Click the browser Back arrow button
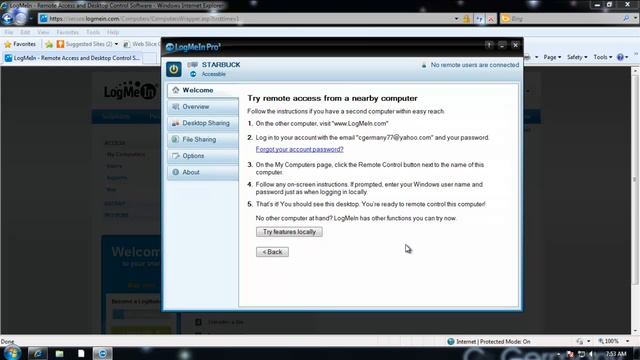Screen dimensions: 640x360 7,18
